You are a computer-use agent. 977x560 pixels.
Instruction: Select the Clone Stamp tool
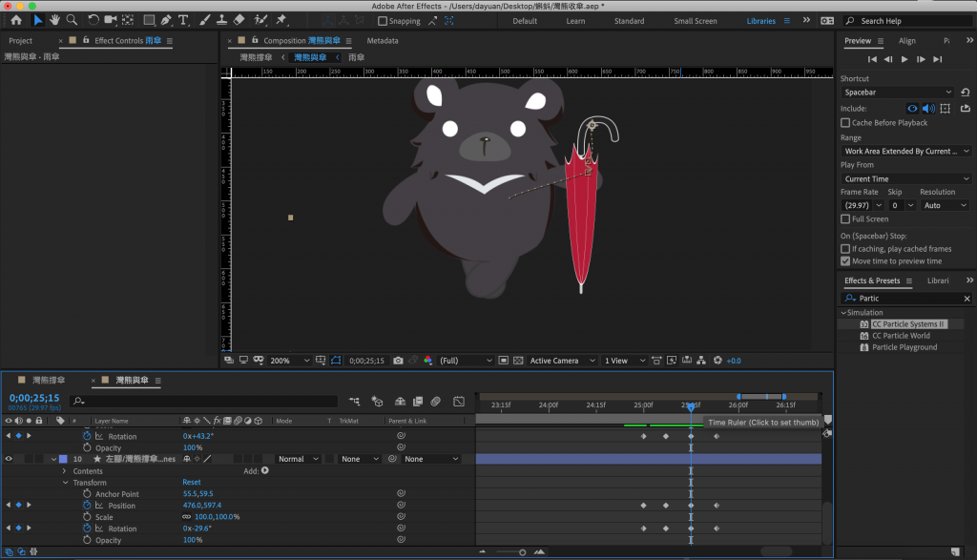[220, 20]
